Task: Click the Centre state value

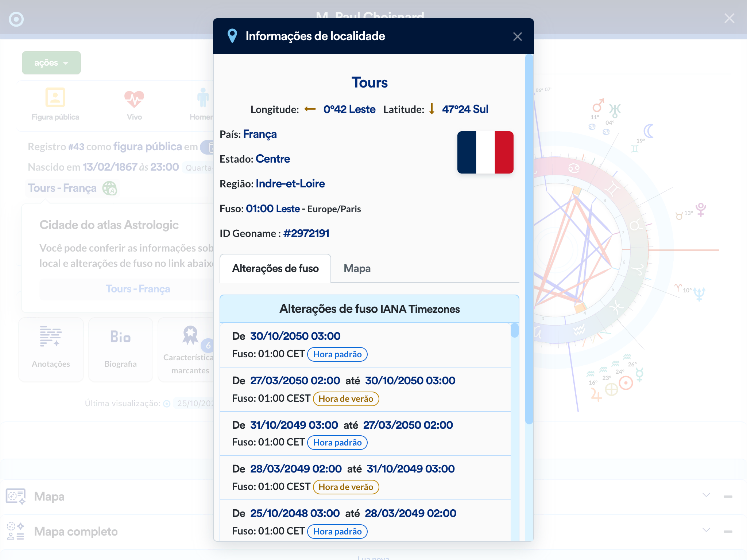Action: [x=273, y=159]
